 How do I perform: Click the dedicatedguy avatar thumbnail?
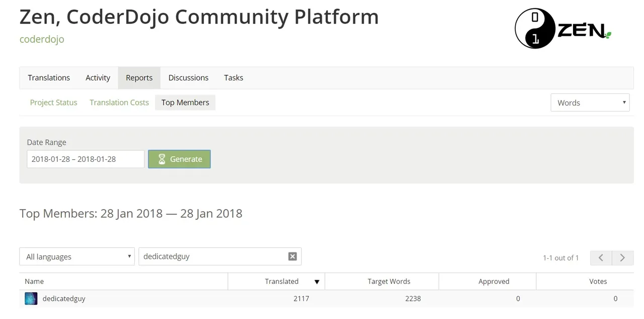pyautogui.click(x=31, y=298)
